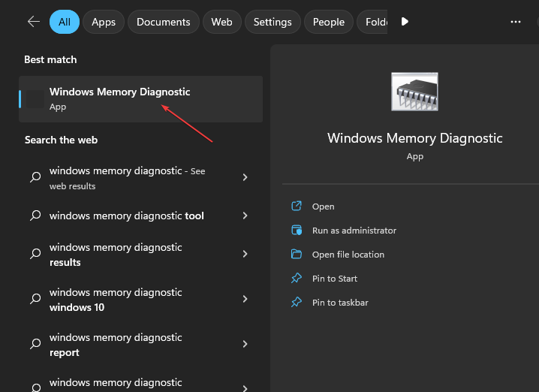The width and height of the screenshot is (539, 392).
Task: Click Pin to taskbar
Action: click(x=340, y=303)
